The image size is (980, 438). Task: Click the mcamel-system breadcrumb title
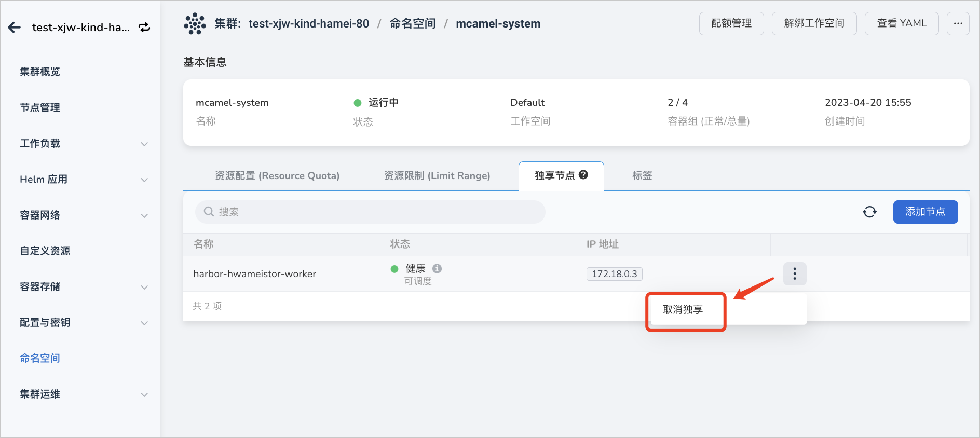pyautogui.click(x=498, y=24)
